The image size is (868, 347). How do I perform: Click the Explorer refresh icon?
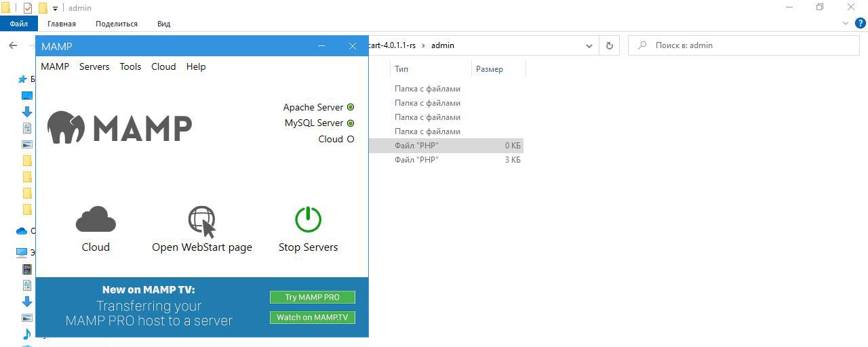(609, 45)
